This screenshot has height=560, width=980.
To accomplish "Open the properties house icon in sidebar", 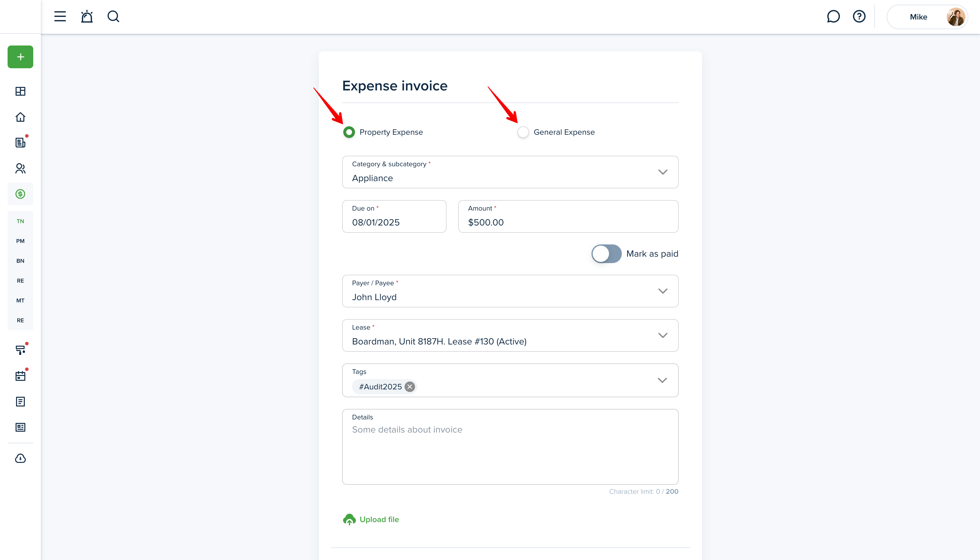I will click(20, 117).
